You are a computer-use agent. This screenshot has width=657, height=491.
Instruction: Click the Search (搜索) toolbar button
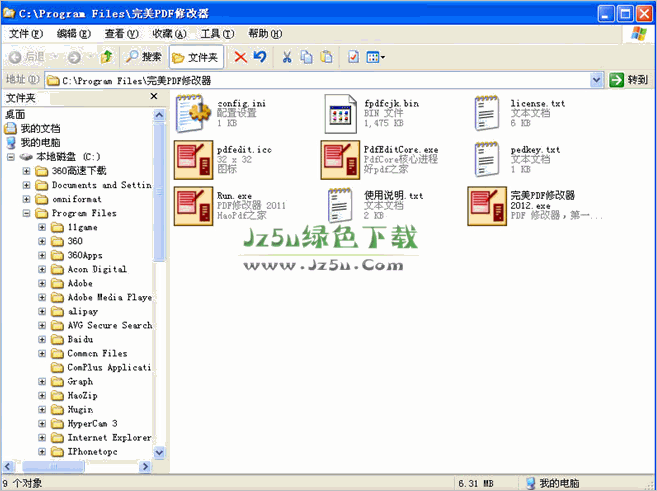(143, 57)
